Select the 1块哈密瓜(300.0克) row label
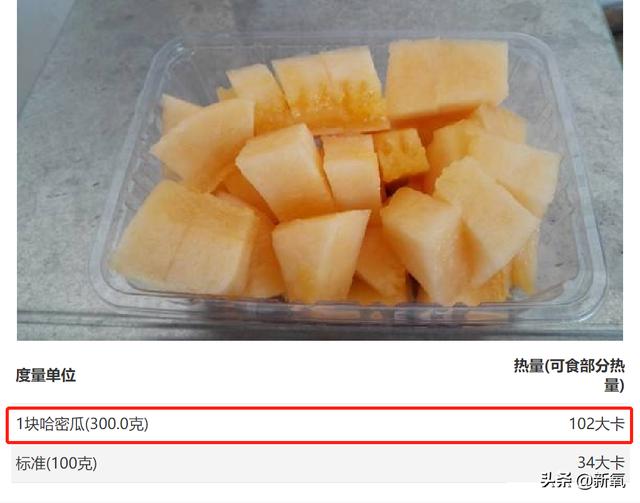640x503 pixels. point(82,424)
